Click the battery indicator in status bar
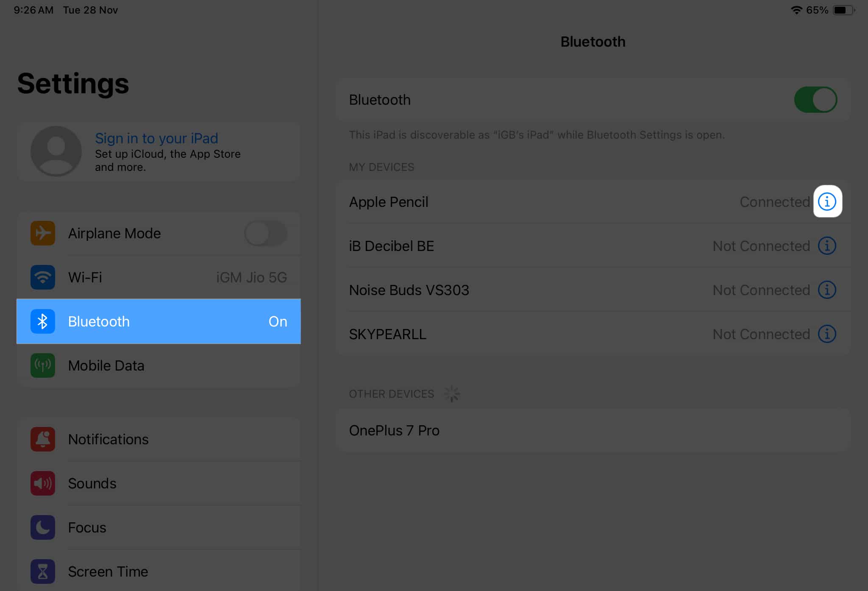Screen dimensions: 868x591 tap(844, 10)
